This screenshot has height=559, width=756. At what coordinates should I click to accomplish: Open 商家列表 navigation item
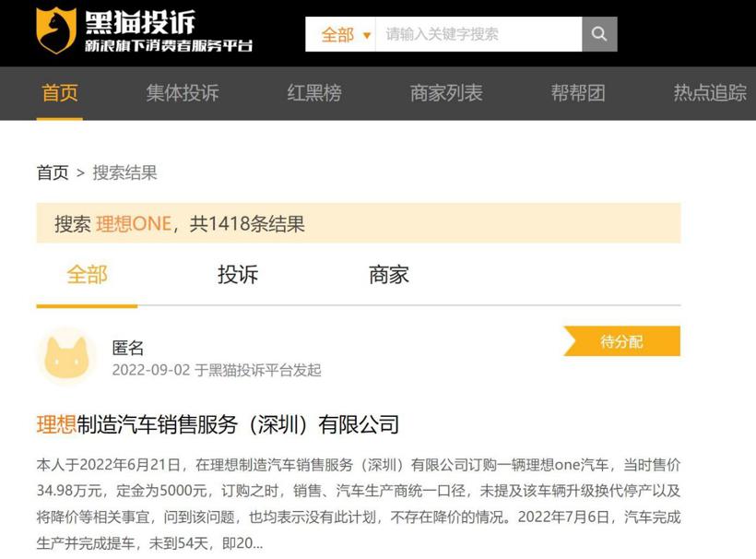click(446, 93)
